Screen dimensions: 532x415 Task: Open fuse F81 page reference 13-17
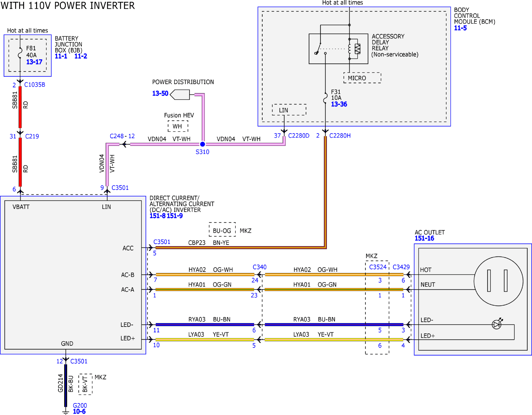[x=34, y=62]
